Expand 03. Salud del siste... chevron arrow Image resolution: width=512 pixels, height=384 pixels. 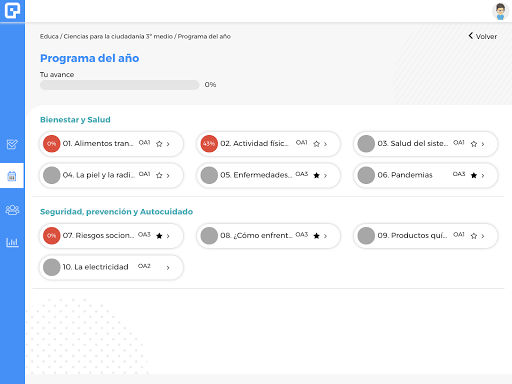tap(483, 144)
